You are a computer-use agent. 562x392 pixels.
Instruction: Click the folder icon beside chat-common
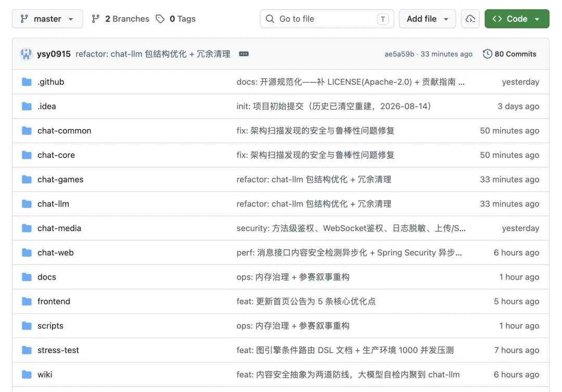(27, 131)
